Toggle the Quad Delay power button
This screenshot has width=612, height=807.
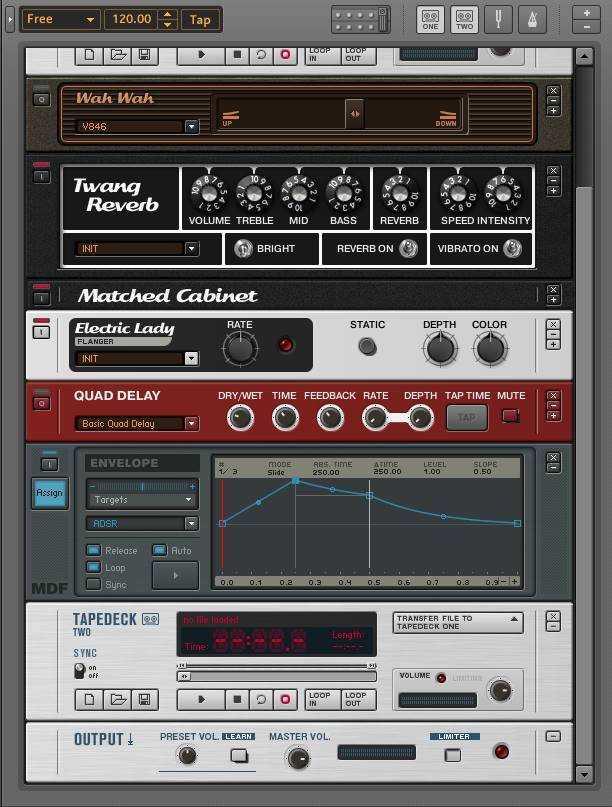pos(41,403)
